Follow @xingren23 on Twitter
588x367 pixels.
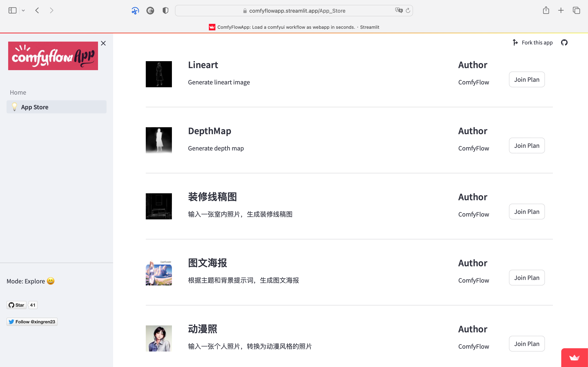[32, 322]
